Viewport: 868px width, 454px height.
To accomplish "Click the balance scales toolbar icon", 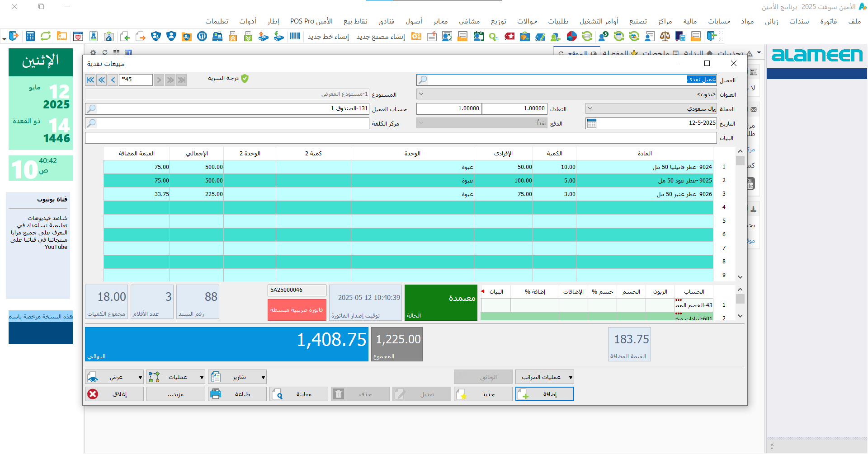I will [x=665, y=37].
